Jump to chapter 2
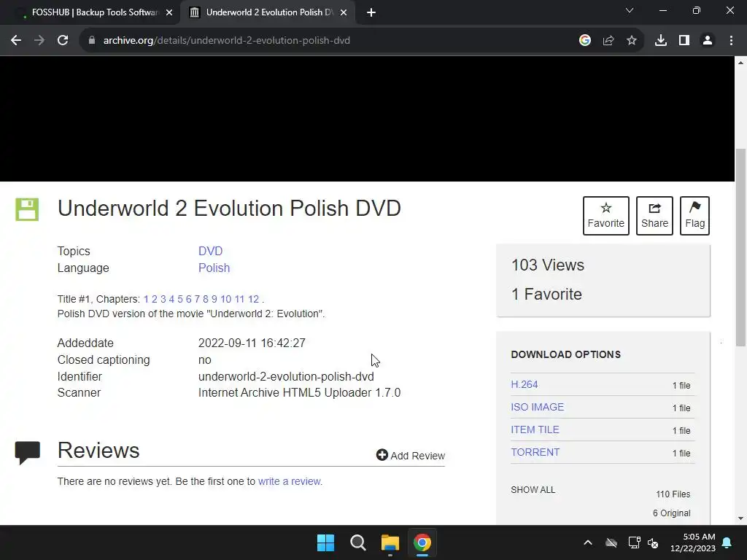 coord(155,299)
